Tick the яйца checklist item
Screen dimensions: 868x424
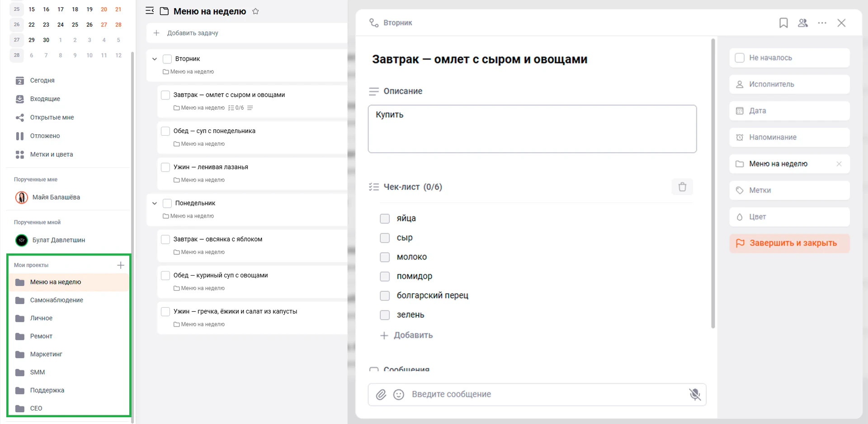tap(385, 219)
